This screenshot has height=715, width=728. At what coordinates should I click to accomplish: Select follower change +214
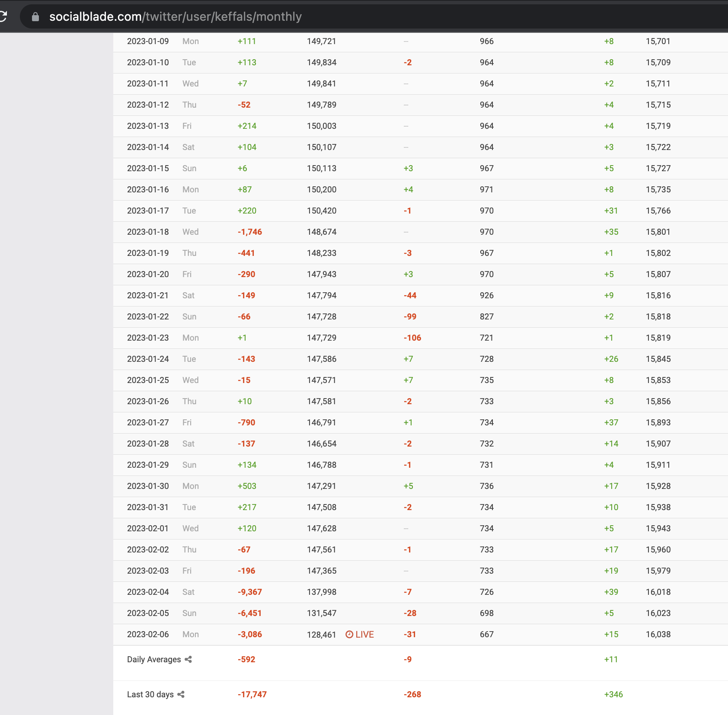click(x=247, y=126)
